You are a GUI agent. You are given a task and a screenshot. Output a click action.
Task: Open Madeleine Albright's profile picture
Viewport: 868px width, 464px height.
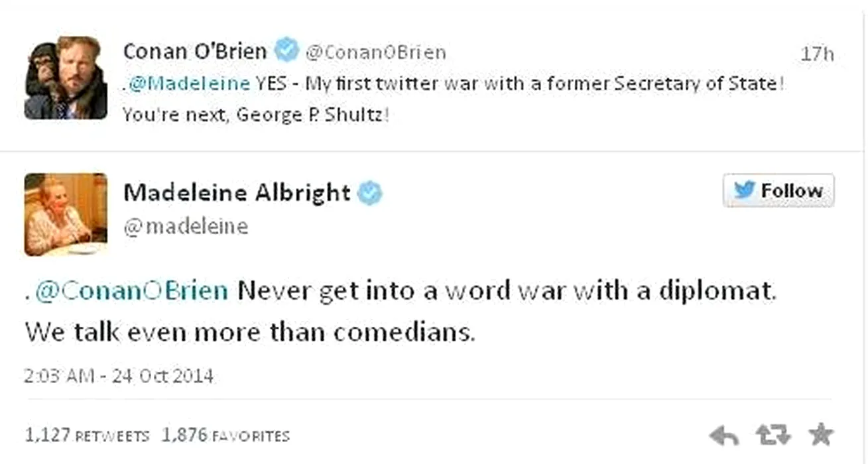coord(66,214)
